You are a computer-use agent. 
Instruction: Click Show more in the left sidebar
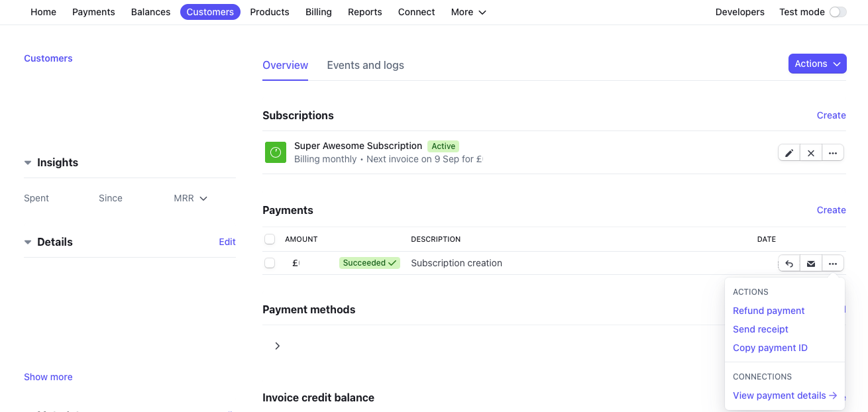point(48,377)
